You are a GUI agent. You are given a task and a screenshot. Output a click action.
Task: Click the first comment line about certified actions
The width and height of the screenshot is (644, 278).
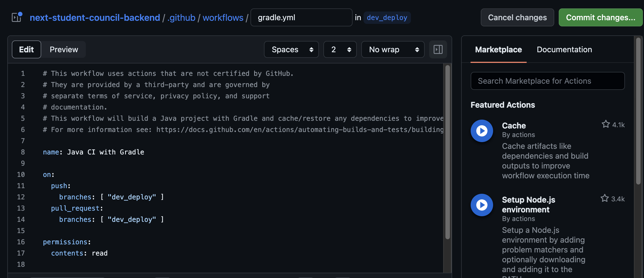click(x=168, y=73)
